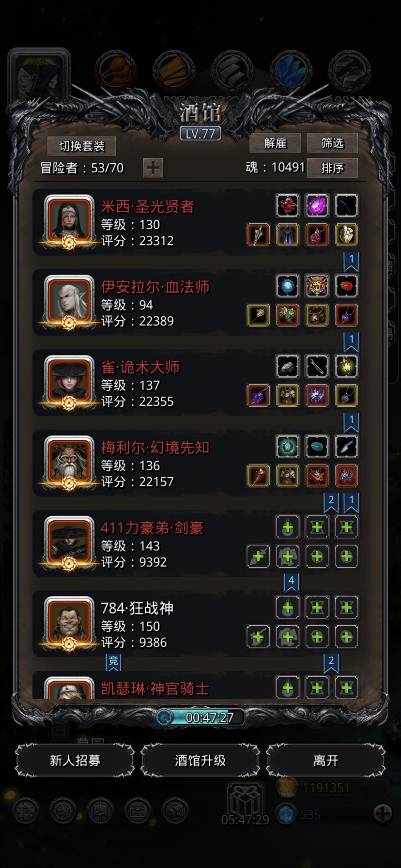Click the 解雇 dismiss button
This screenshot has height=868, width=401.
275,143
